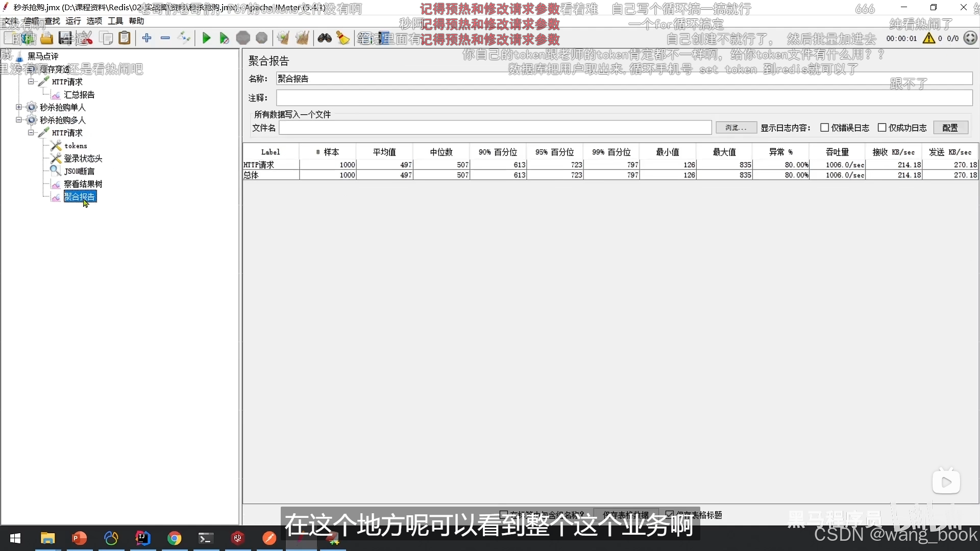Select the JSON断言 tree node
The height and width of the screenshot is (551, 980).
point(79,171)
